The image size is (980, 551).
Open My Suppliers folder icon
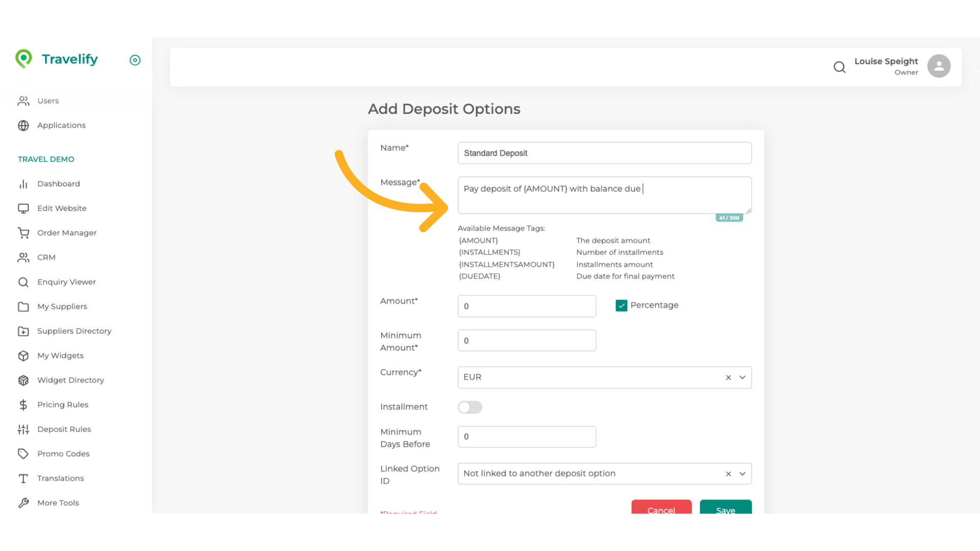coord(23,306)
